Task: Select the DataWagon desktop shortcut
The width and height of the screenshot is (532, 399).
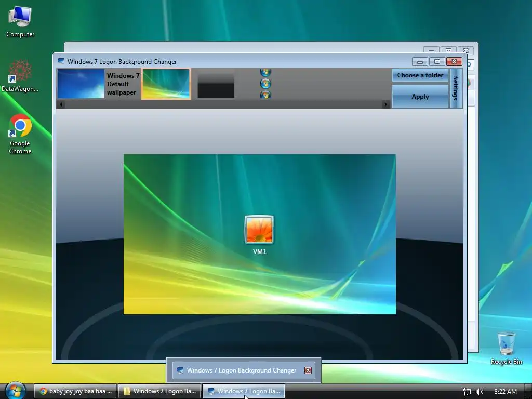Action: pos(20,76)
